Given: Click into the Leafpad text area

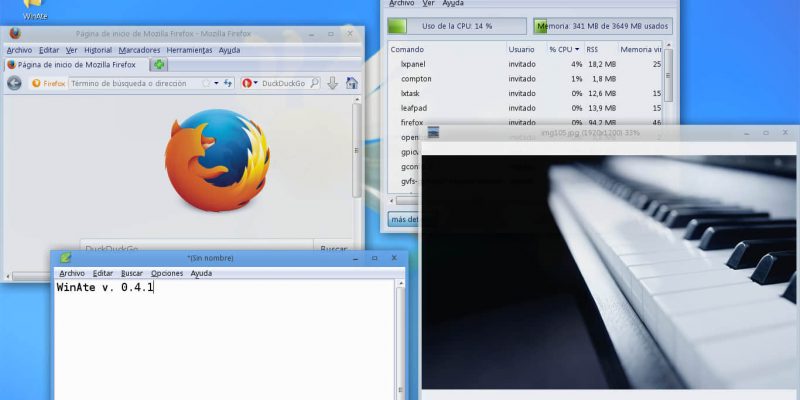Looking at the screenshot, I should click(224, 339).
